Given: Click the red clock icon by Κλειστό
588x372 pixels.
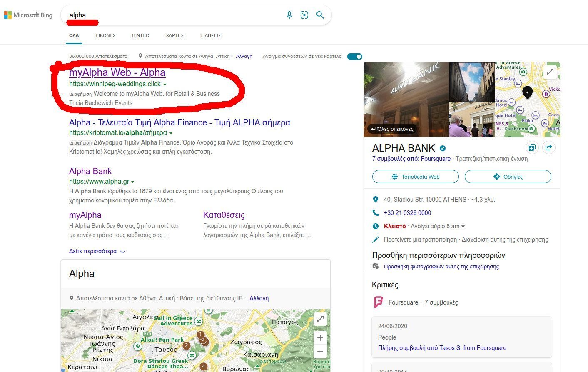Looking at the screenshot, I should [x=376, y=226].
